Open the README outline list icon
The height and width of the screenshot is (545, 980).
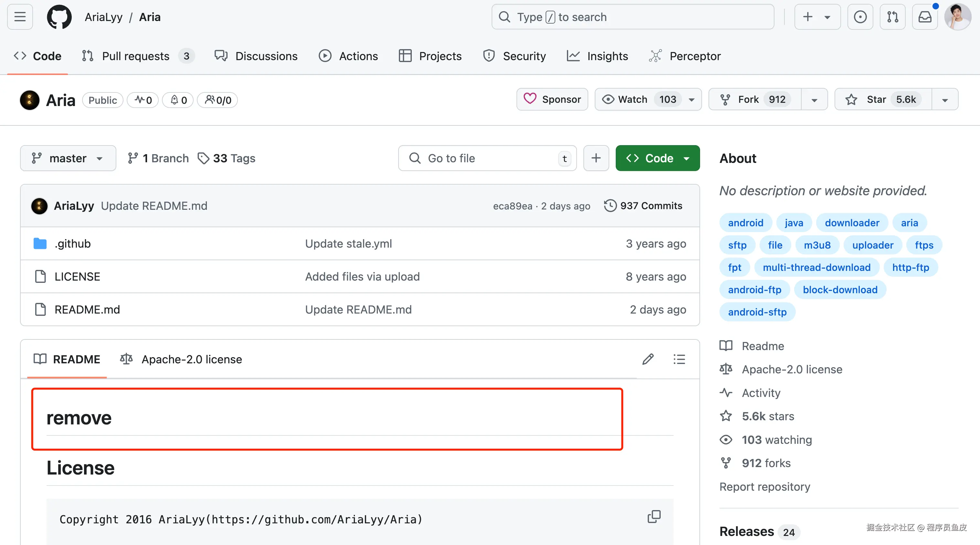(x=679, y=359)
